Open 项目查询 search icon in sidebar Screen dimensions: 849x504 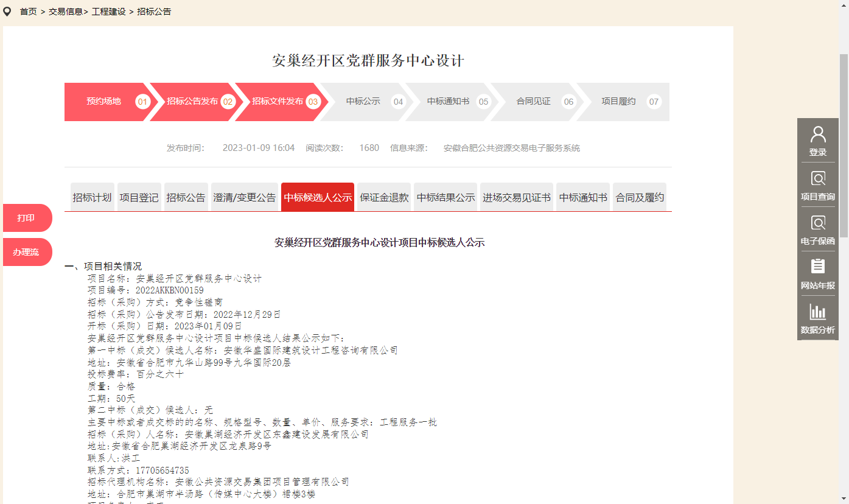818,179
